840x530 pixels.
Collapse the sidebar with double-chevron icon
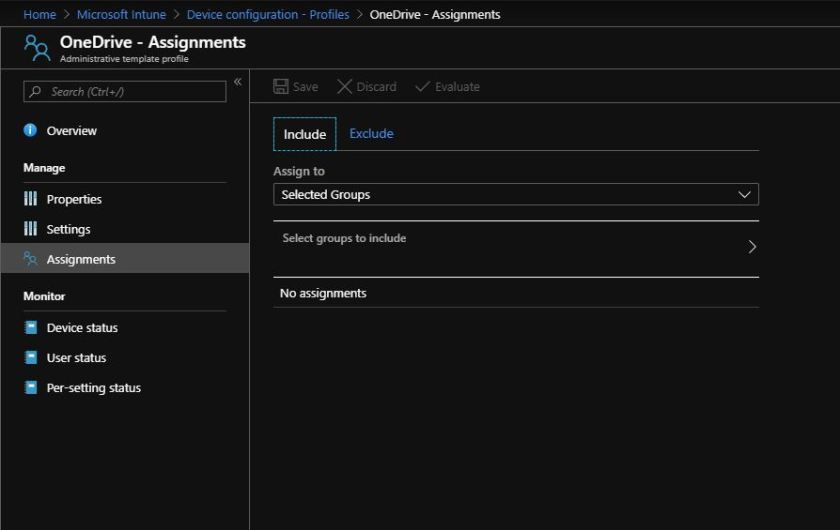[x=237, y=82]
